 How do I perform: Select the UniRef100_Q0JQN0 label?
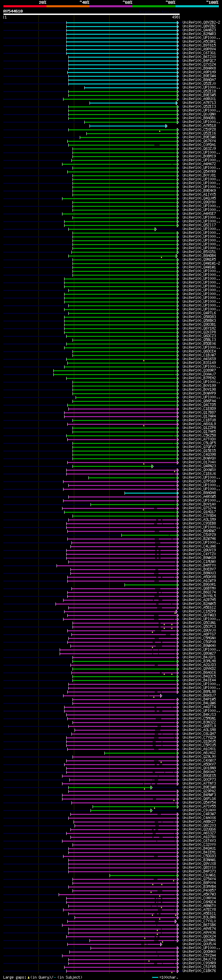point(199,114)
